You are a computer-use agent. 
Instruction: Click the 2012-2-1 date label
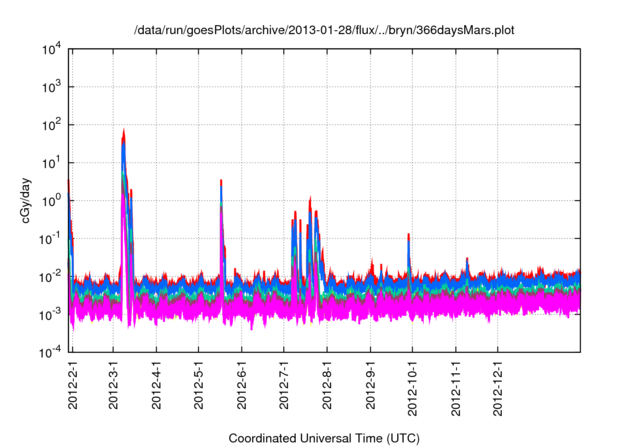[x=73, y=385]
